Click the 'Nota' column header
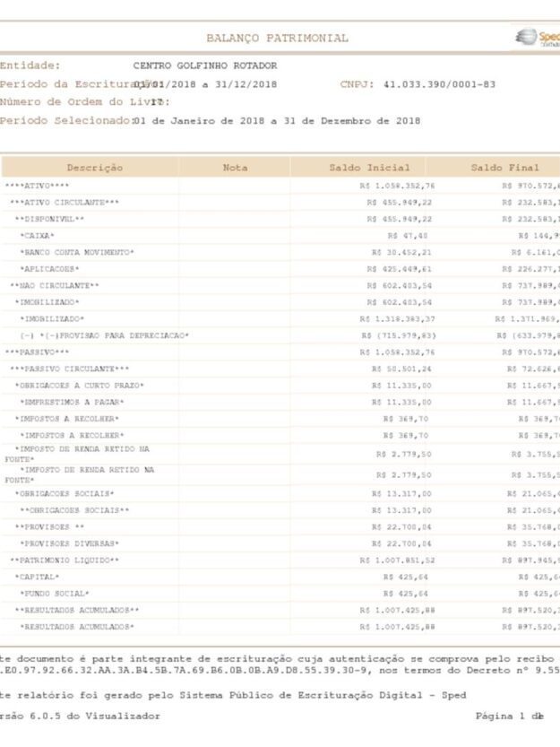The image size is (560, 747). tap(235, 168)
